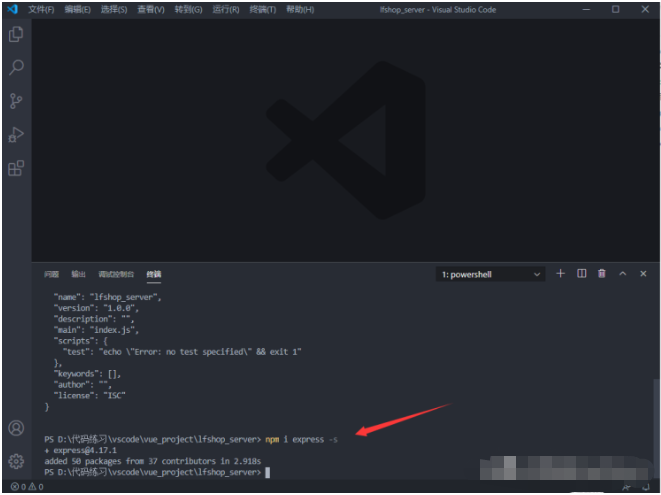Open the 转到(G) menu

pos(188,9)
